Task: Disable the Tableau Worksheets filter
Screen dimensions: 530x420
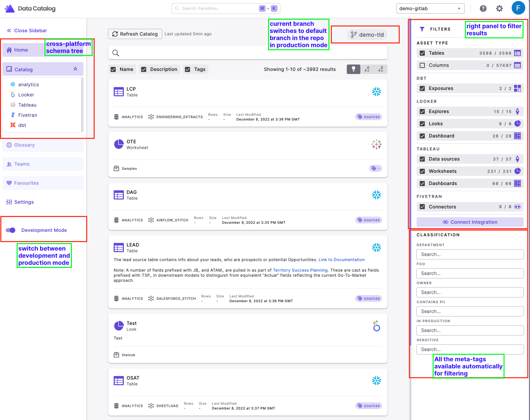Action: 422,171
